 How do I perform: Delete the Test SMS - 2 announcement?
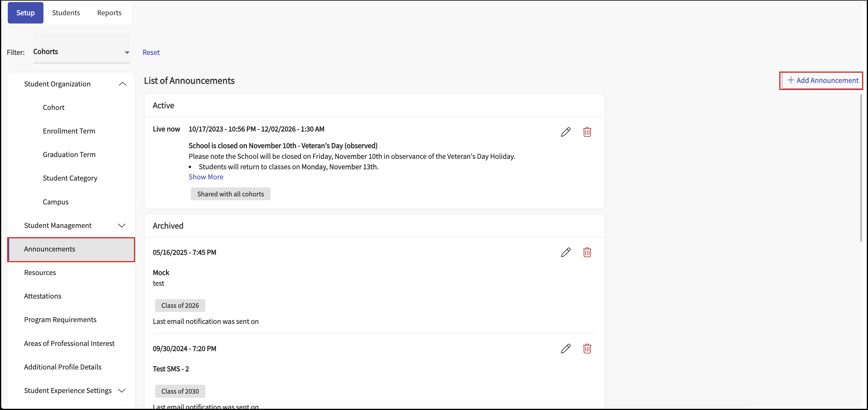(587, 348)
